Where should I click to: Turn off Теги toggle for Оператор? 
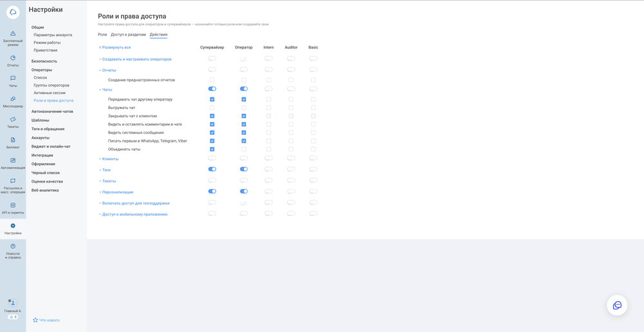(x=243, y=170)
